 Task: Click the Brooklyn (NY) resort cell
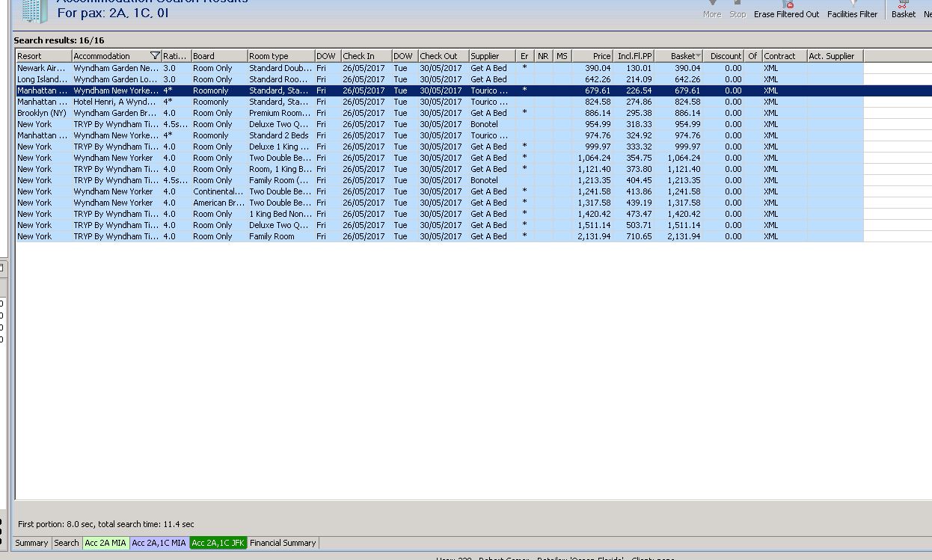[x=44, y=113]
